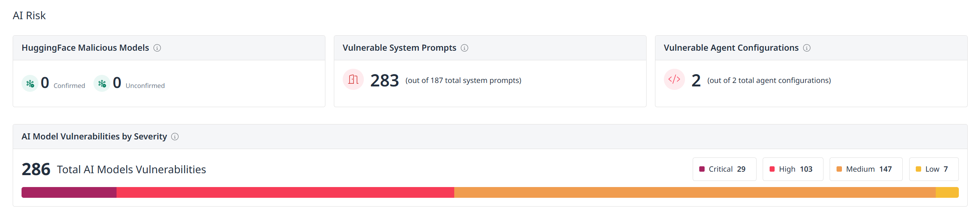Click the green Unconfirmed malicious models icon
This screenshot has width=980, height=212.
click(x=102, y=83)
